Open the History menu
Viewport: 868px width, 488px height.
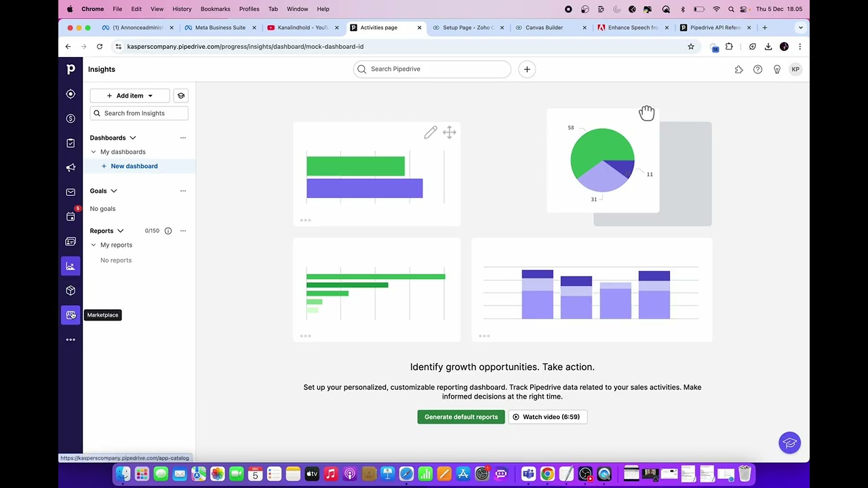182,9
